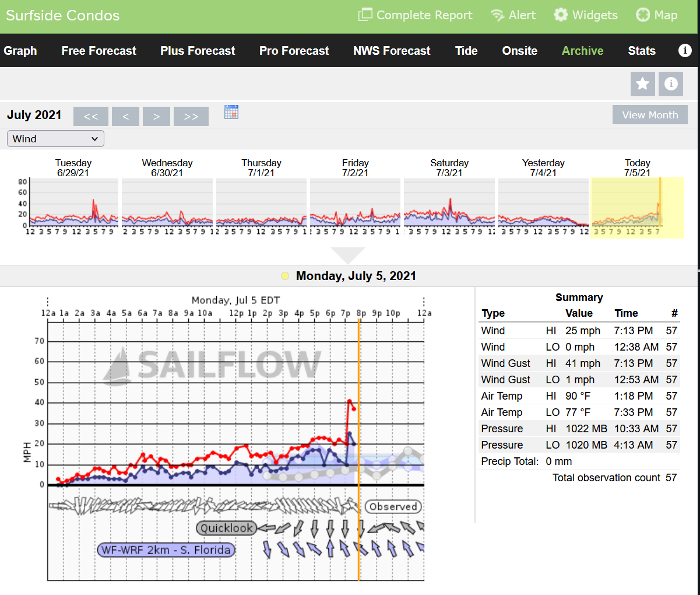Click the Precip Total row
Viewport: 700px width, 595px height.
tap(579, 461)
